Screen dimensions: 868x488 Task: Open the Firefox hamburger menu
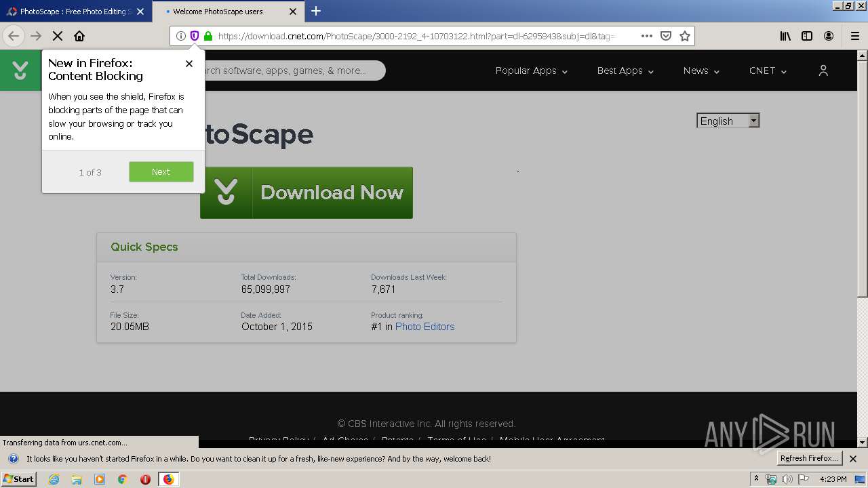[x=855, y=36]
